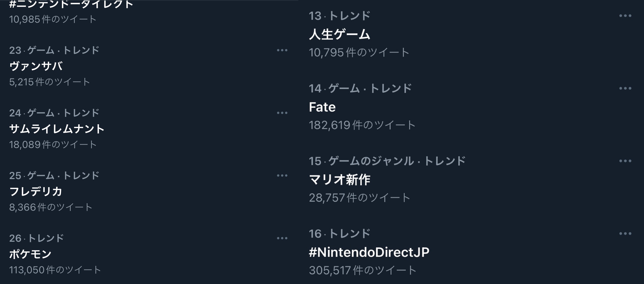The height and width of the screenshot is (284, 644).
Task: Select the Fate trend title
Action: point(322,107)
